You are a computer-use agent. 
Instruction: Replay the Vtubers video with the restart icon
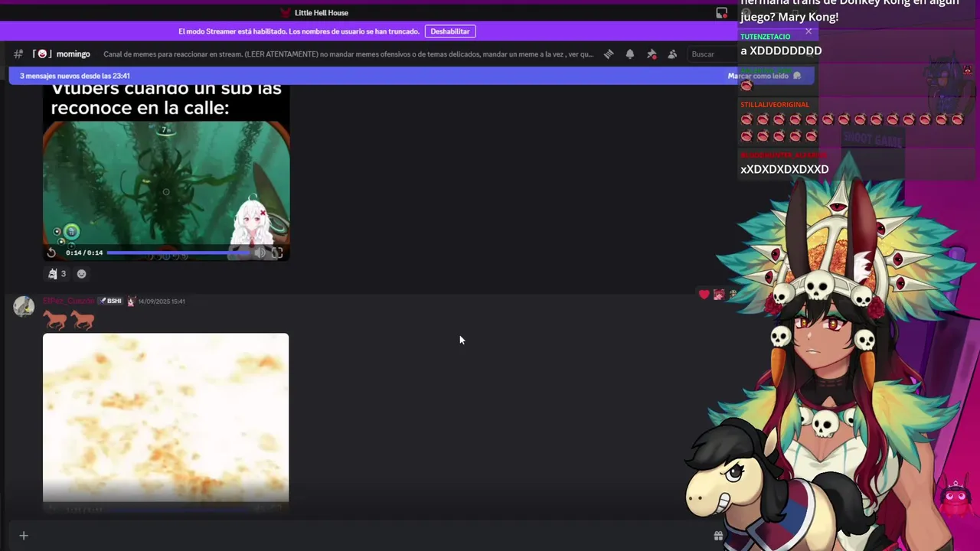[x=51, y=253]
